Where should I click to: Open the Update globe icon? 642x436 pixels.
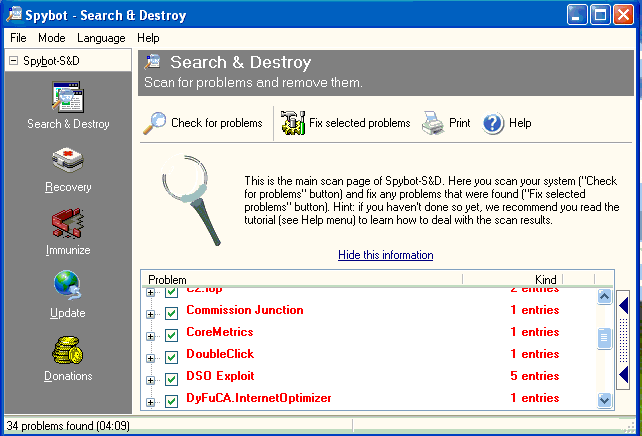pos(68,288)
